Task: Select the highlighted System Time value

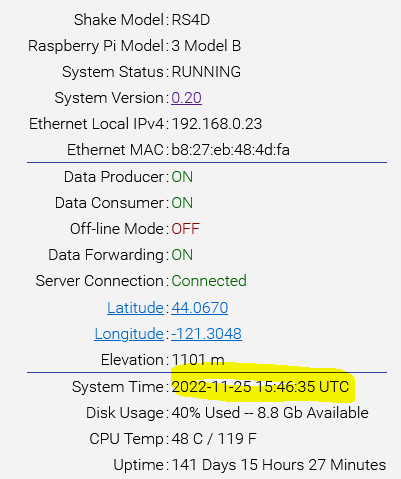Action: [260, 387]
